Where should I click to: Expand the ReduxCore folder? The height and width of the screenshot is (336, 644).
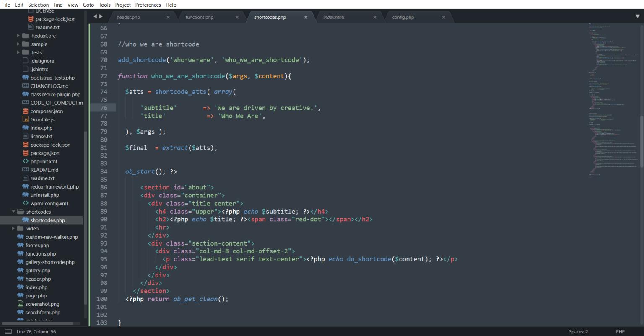pos(18,36)
